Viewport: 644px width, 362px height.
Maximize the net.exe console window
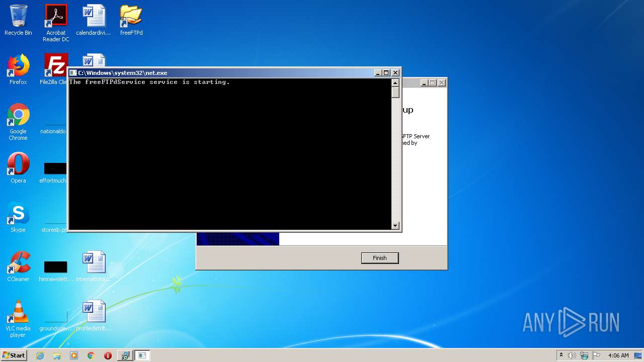tap(386, 73)
